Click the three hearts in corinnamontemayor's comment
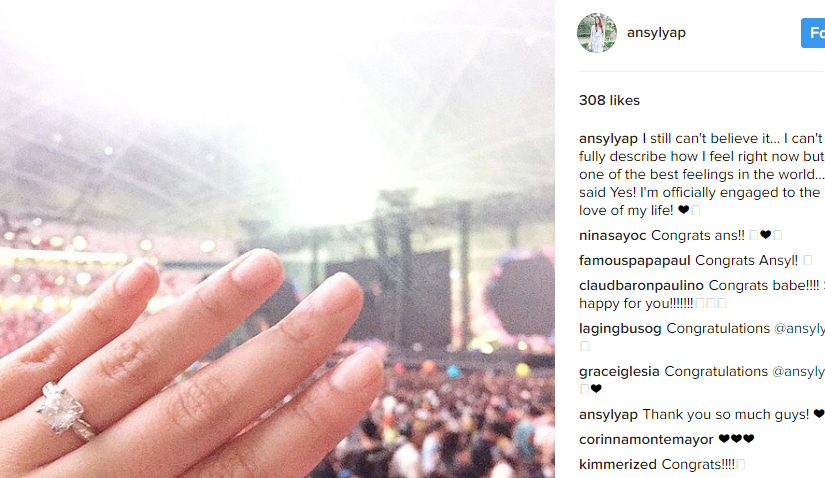Viewport: 825px width, 478px height. click(736, 439)
